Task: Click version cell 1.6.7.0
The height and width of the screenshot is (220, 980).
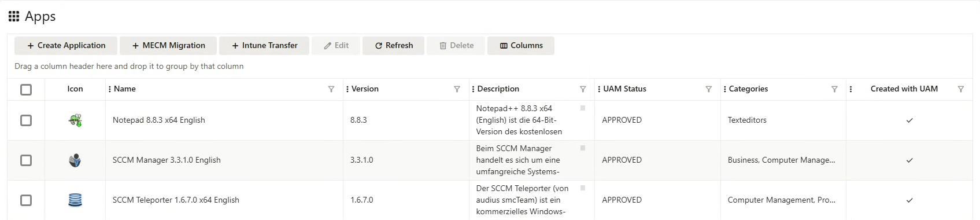Action: click(x=361, y=200)
